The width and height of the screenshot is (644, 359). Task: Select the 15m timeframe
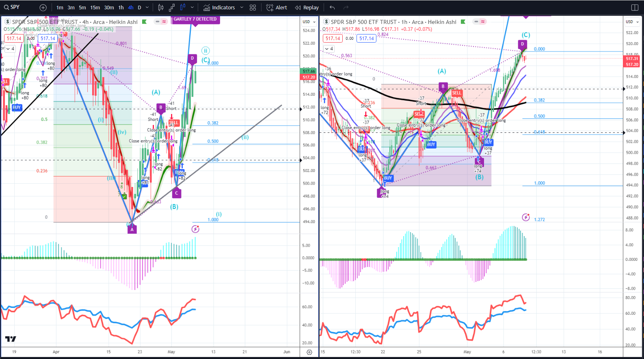[x=95, y=7]
